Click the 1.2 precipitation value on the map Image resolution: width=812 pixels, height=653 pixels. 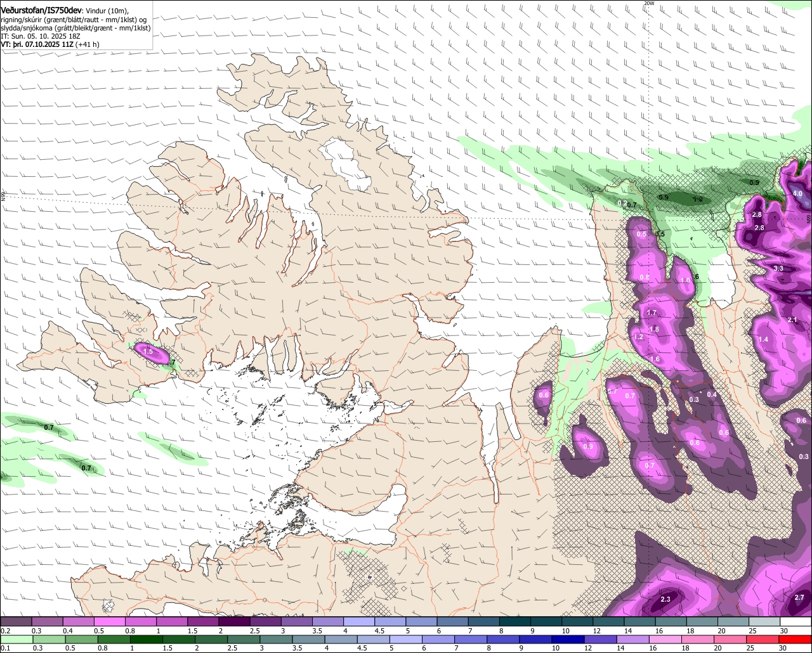point(639,337)
